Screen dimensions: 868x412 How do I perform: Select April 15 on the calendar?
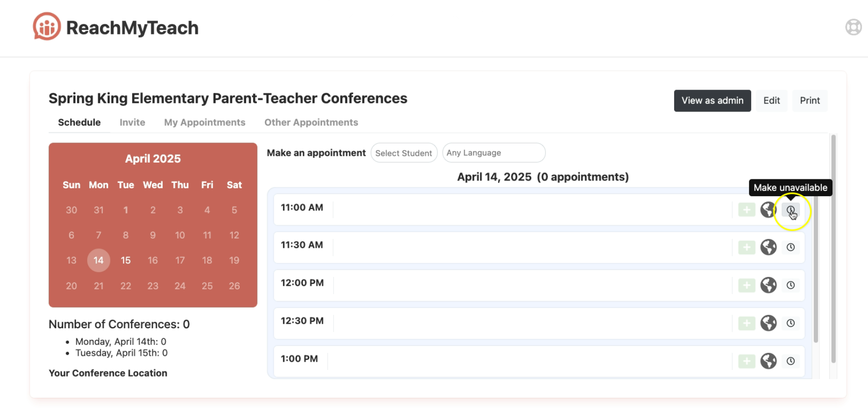(x=126, y=260)
